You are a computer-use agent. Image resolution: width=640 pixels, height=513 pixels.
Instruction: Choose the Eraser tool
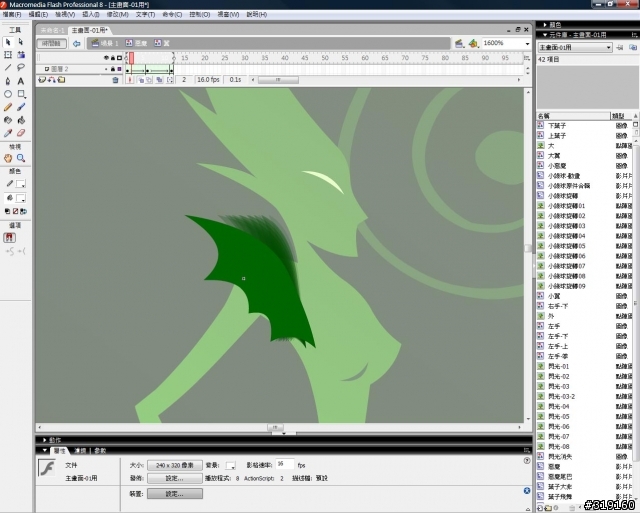tap(21, 133)
